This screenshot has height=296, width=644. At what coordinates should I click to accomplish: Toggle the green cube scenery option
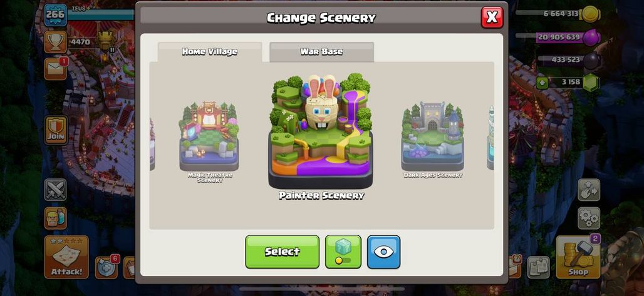coord(343,252)
